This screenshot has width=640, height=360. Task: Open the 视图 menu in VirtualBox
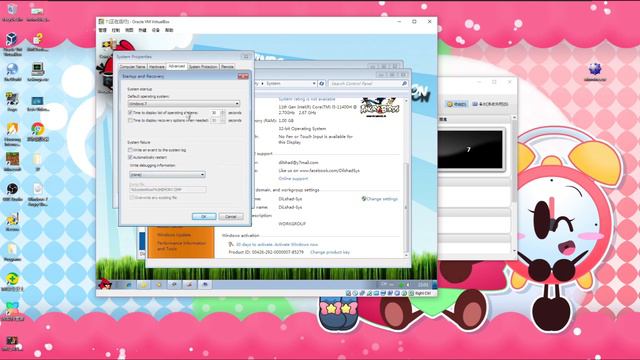[x=129, y=30]
